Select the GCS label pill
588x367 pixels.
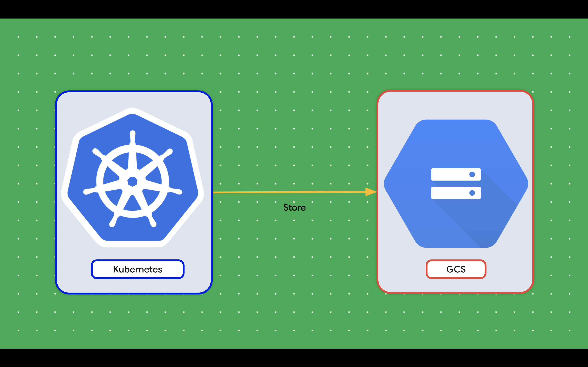pyautogui.click(x=456, y=269)
